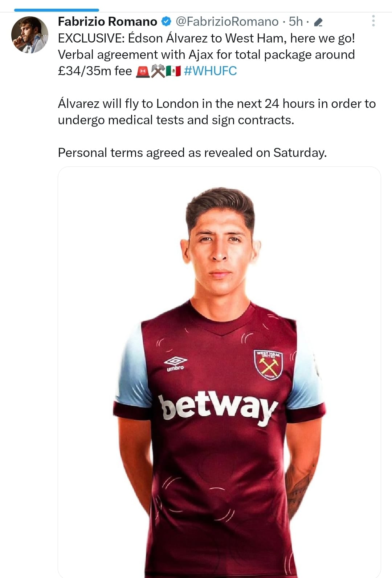This screenshot has width=392, height=578.
Task: Click the Mexico flag emoji
Action: 173,71
